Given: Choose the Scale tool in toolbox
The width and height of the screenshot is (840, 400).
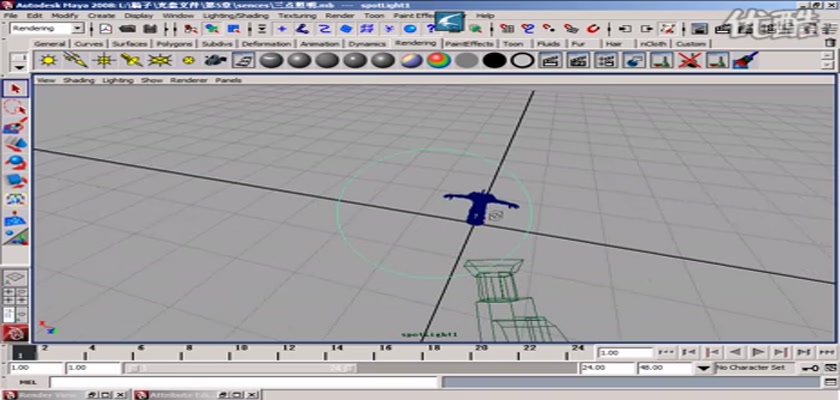Looking at the screenshot, I should pyautogui.click(x=16, y=181).
